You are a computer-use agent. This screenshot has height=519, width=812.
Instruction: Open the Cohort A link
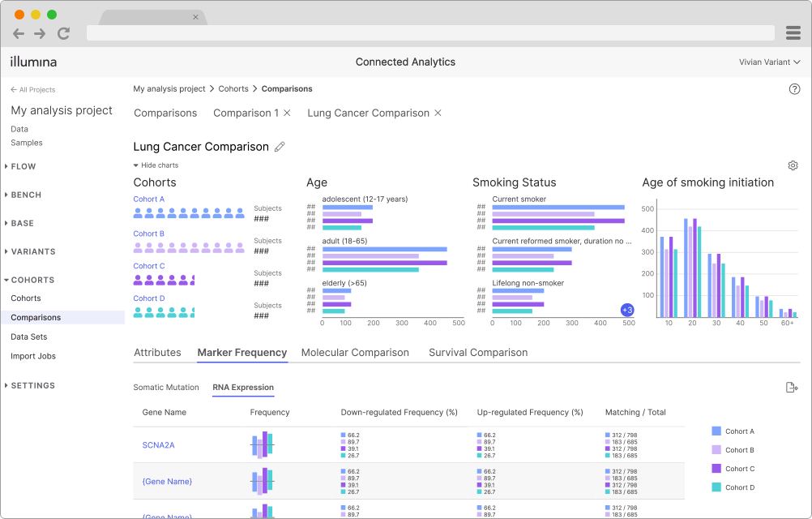149,199
